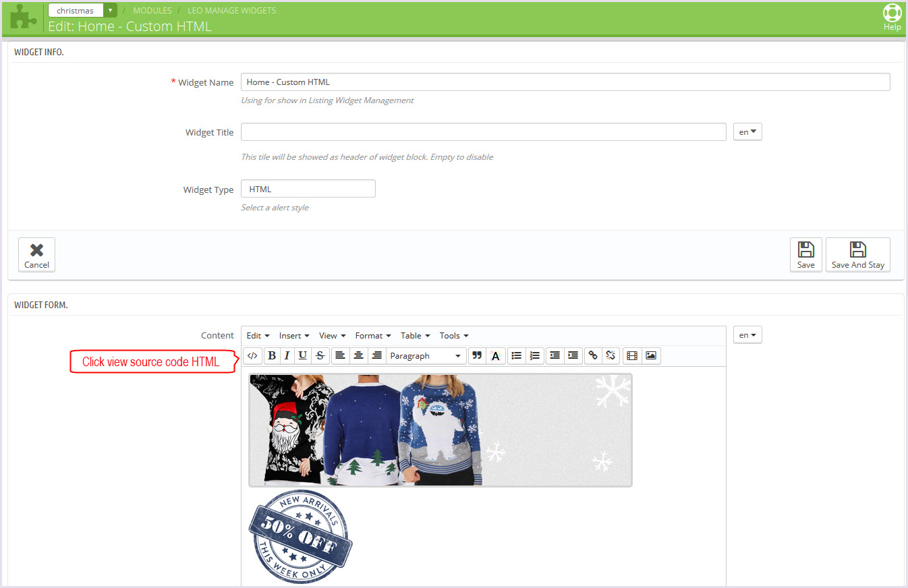
Task: Open the Tools menu in editor
Action: coord(454,335)
